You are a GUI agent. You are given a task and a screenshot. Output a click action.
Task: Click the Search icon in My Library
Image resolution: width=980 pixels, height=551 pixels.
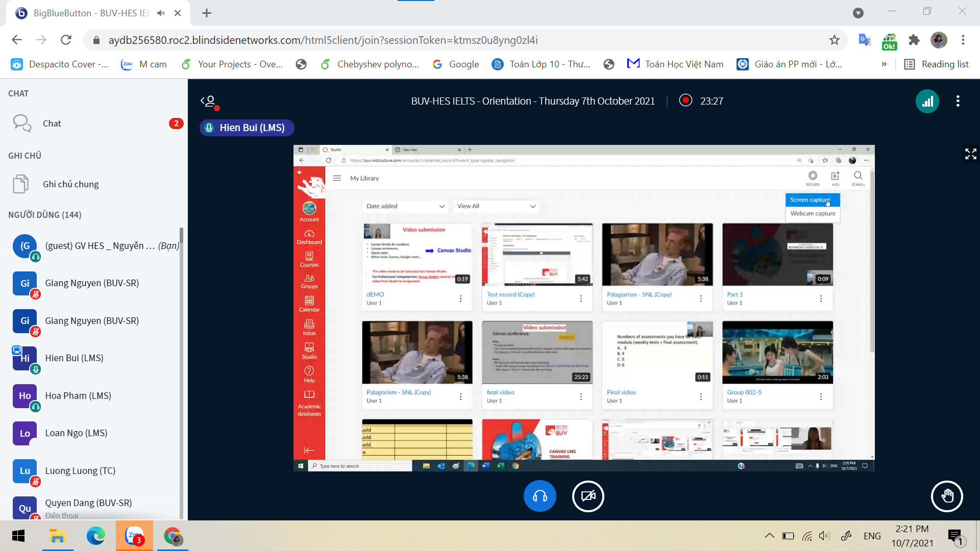(x=858, y=178)
